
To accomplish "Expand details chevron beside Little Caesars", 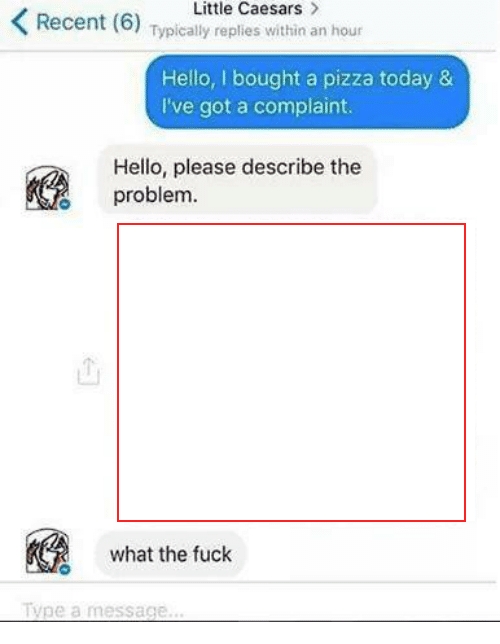I will pos(315,9).
